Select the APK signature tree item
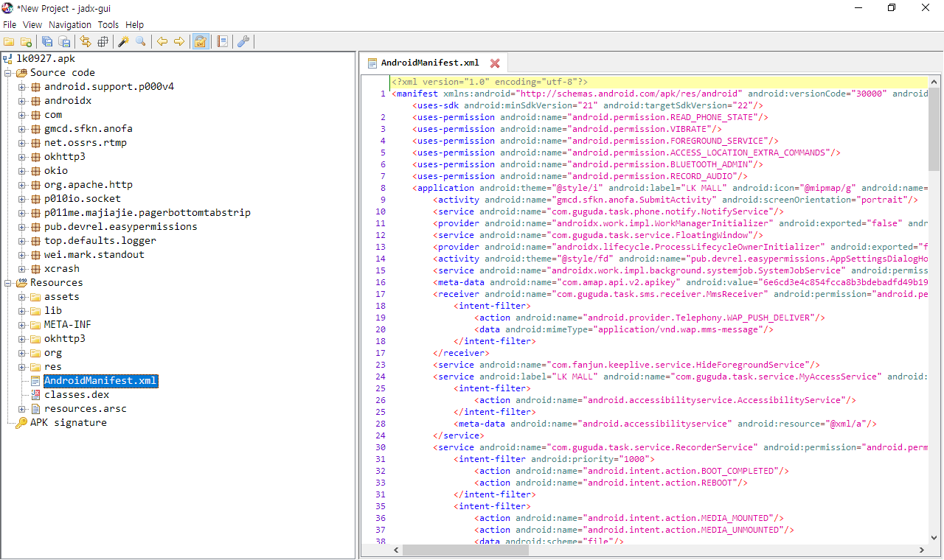Viewport: 944px width, 560px height. [69, 423]
